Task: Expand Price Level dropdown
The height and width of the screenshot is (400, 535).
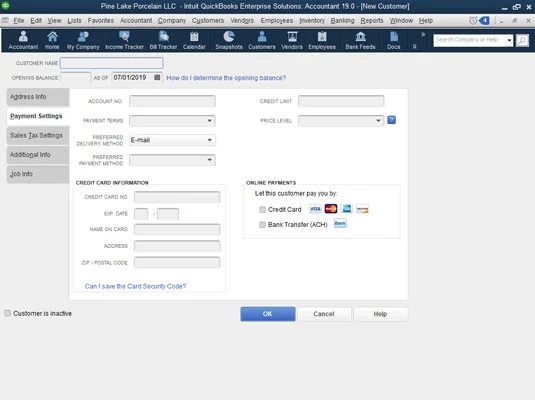Action: [378, 120]
